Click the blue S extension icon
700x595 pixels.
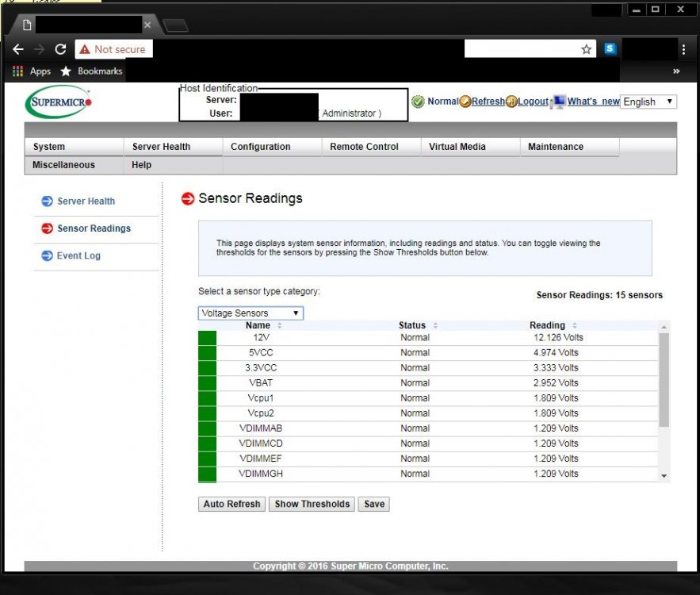610,48
